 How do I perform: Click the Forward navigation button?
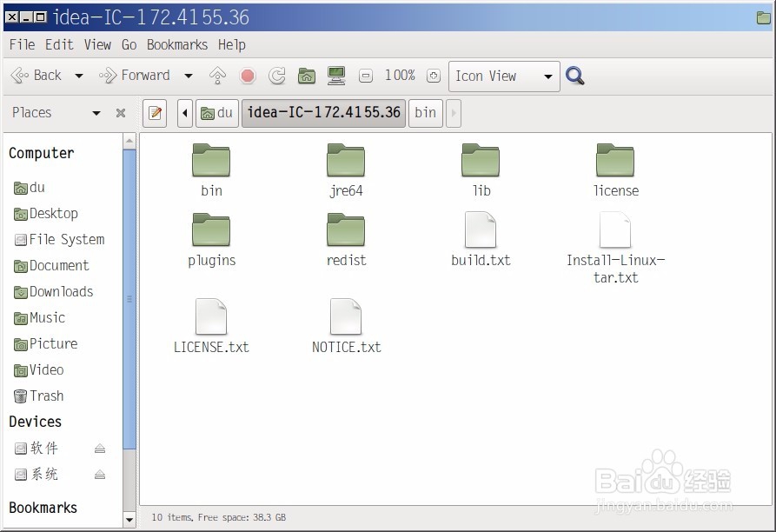(x=135, y=76)
